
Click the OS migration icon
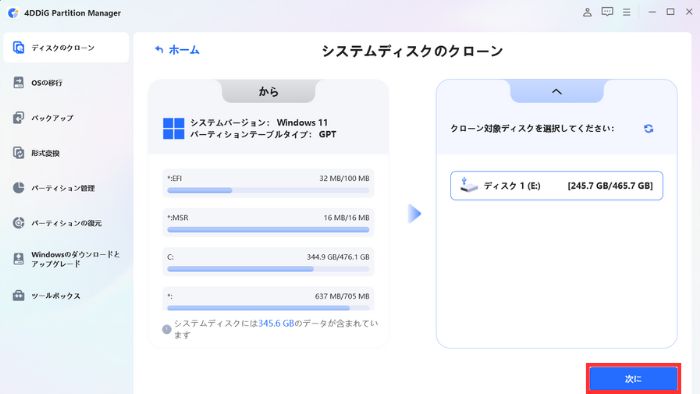pyautogui.click(x=18, y=83)
